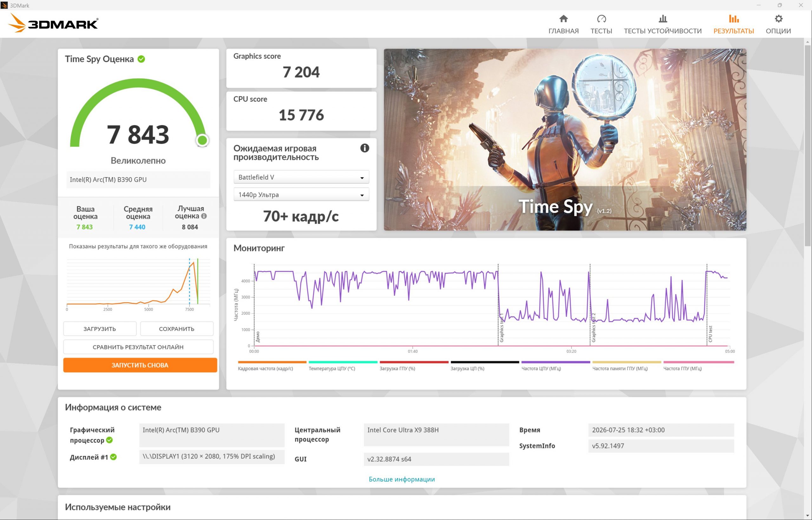Open the Больше информации link
The width and height of the screenshot is (812, 520).
coord(402,479)
